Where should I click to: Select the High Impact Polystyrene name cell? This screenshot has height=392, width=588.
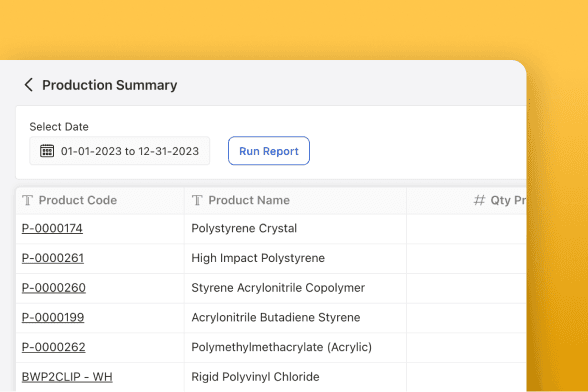(295, 258)
